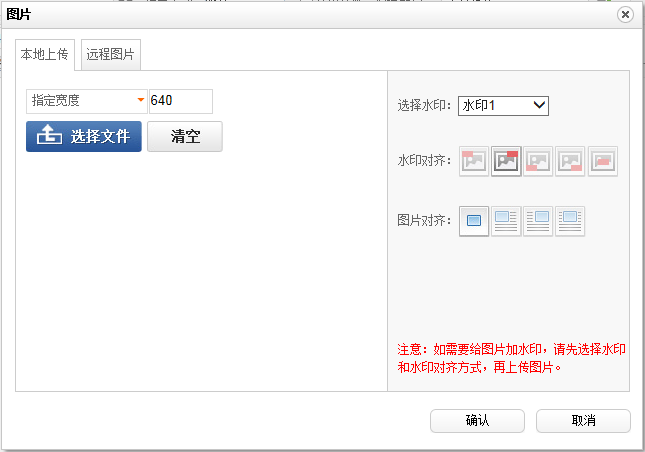Screen dimensions: 645x452
Task: Close the 图片 dialog with X
Action: coord(625,14)
